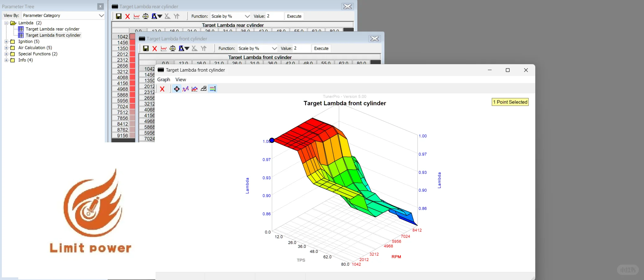644x280 pixels.
Task: Click the wireframe mesh icon in graph toolbar
Action: (x=204, y=89)
